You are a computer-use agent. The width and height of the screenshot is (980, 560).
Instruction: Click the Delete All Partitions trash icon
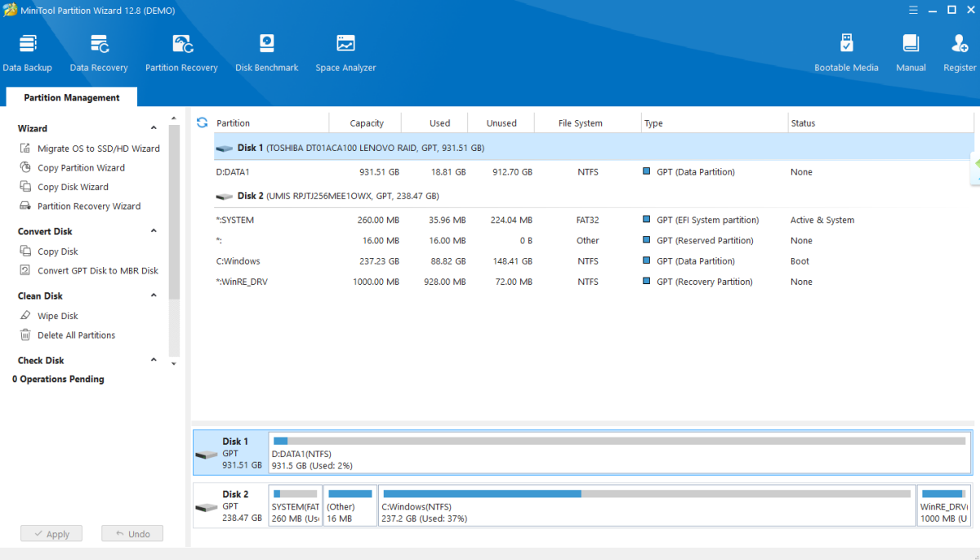24,335
